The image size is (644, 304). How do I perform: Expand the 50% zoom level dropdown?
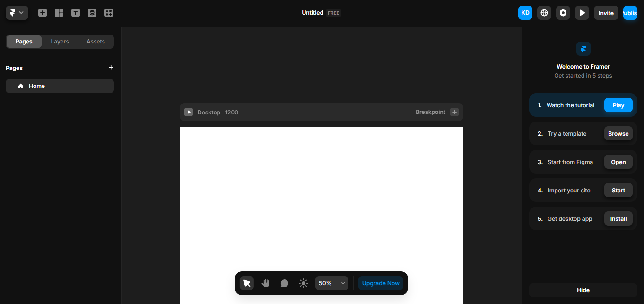331,283
